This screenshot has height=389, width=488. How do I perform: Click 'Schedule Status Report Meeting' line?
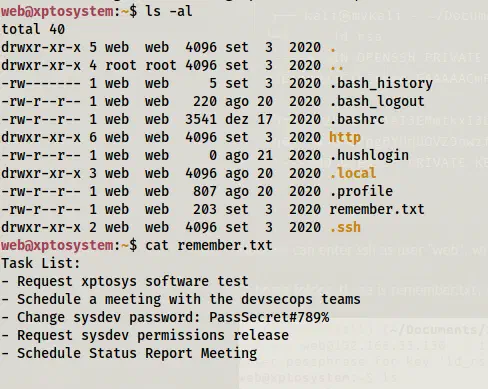129,353
